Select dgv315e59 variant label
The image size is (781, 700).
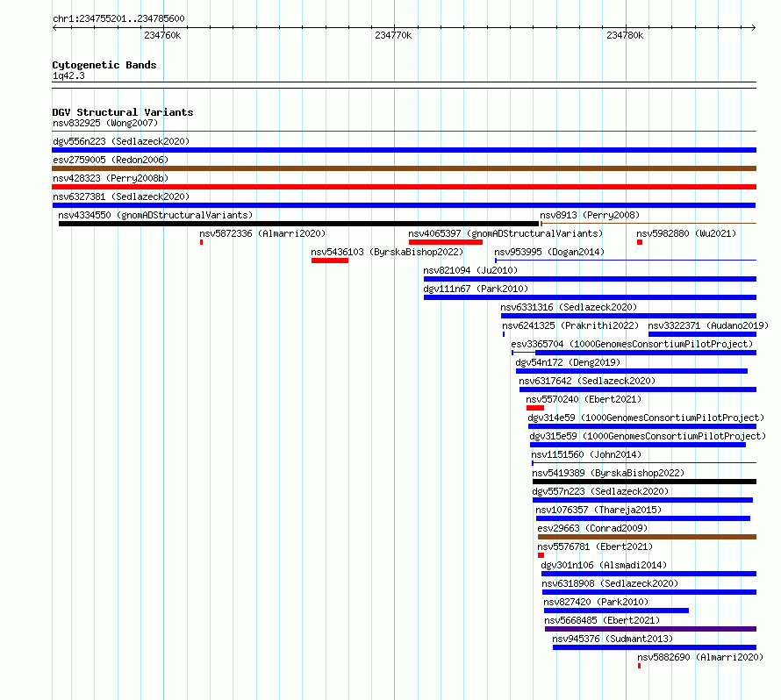coord(648,436)
